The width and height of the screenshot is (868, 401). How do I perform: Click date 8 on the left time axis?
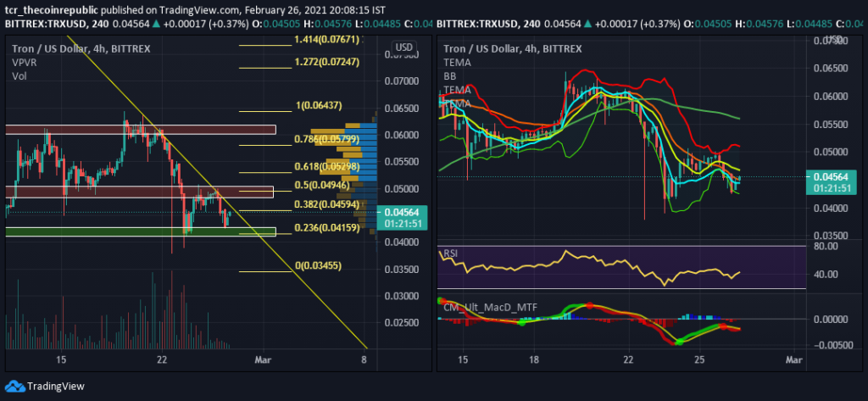click(x=364, y=359)
